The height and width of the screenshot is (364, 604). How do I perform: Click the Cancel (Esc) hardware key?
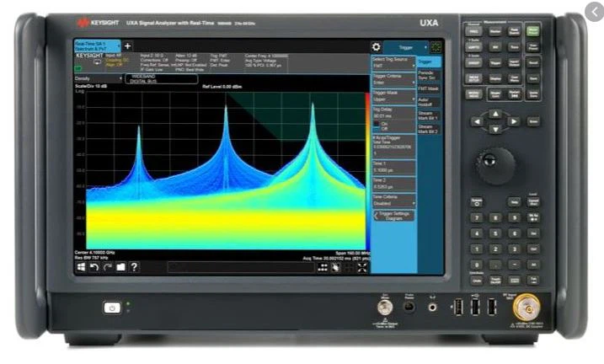(x=533, y=202)
